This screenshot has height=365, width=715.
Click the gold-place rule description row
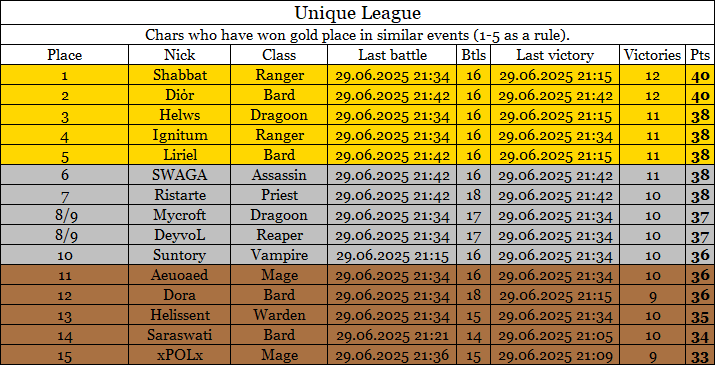pyautogui.click(x=358, y=35)
